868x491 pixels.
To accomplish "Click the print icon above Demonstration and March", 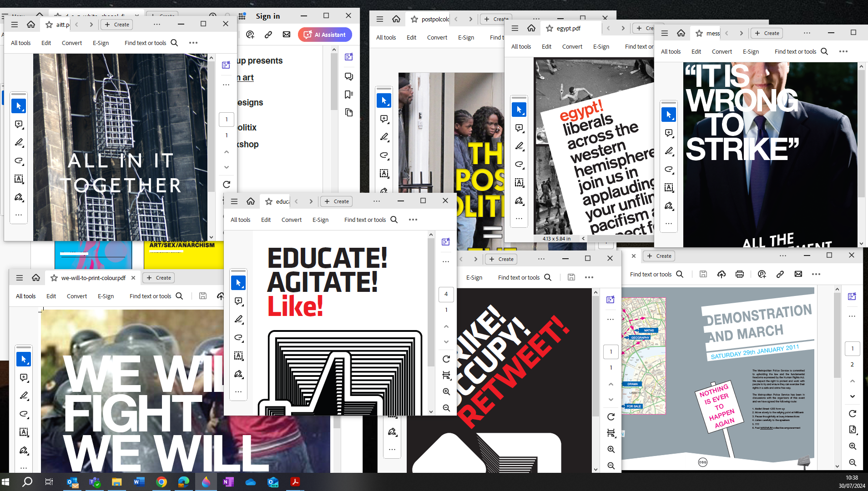I will pyautogui.click(x=740, y=274).
